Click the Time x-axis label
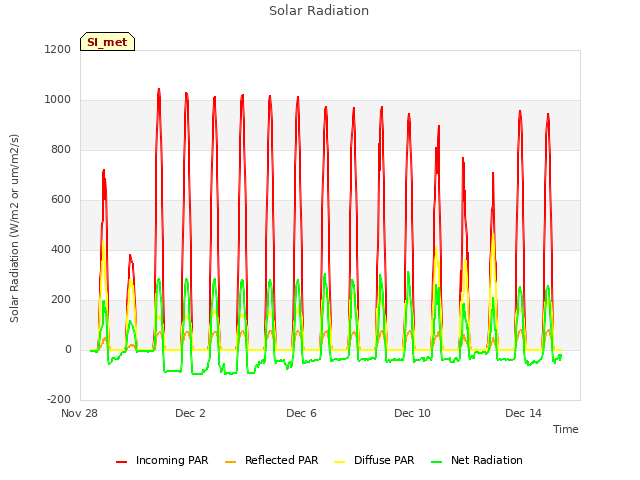Screen dimensions: 640x480 coord(566,429)
